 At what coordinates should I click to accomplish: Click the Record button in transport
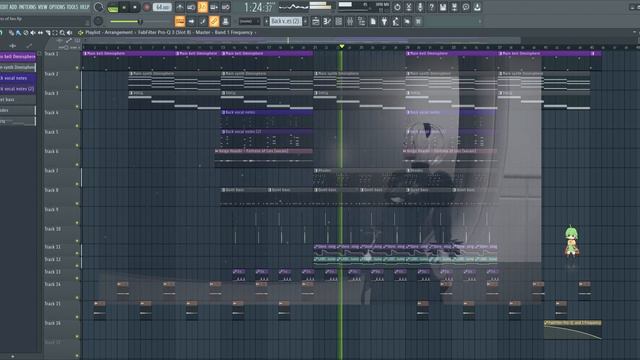coord(147,7)
